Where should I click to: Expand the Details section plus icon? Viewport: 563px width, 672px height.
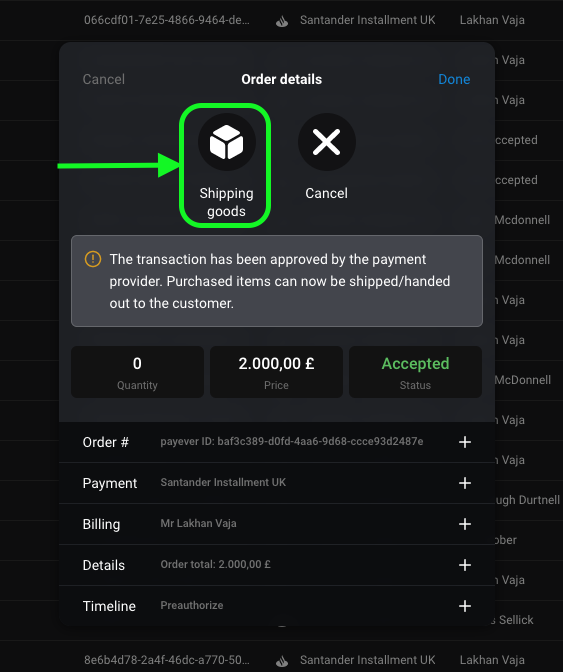tap(465, 565)
